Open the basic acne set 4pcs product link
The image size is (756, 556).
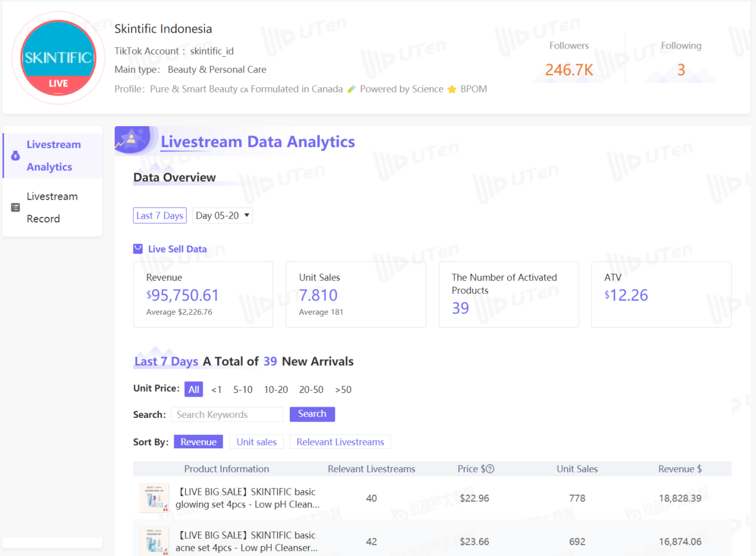[248, 541]
